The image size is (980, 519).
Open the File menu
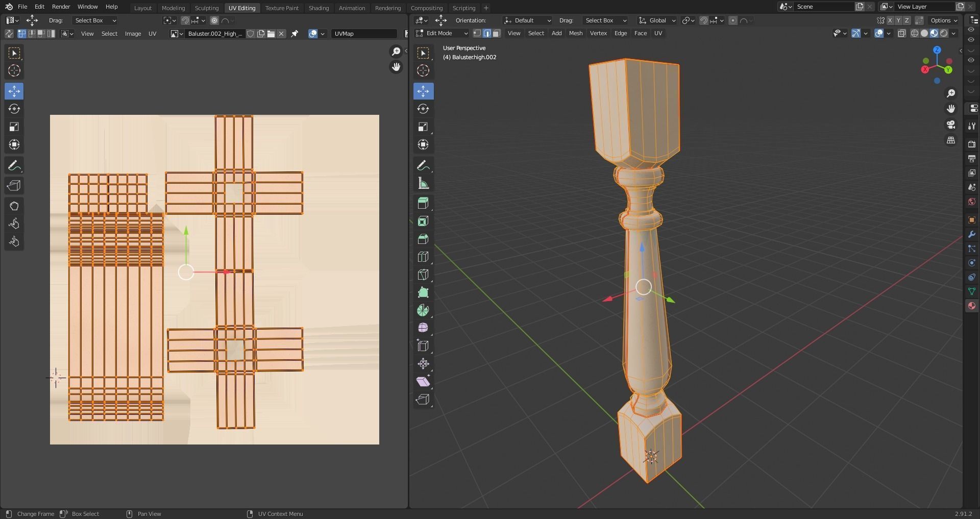click(22, 7)
